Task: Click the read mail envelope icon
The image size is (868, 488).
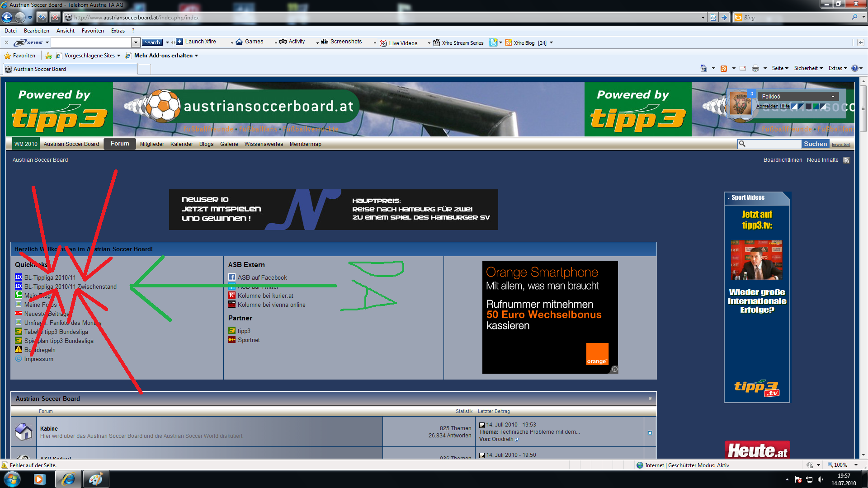Action: coord(743,68)
